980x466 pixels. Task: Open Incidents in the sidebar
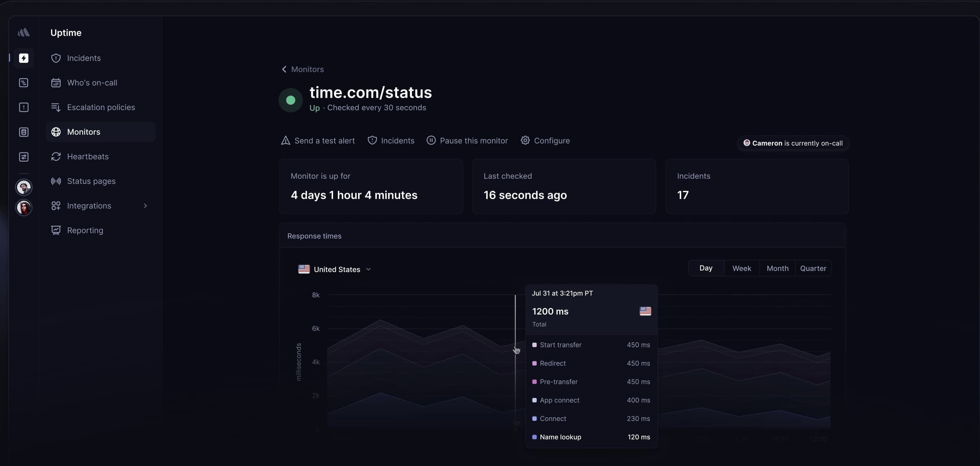tap(101, 58)
